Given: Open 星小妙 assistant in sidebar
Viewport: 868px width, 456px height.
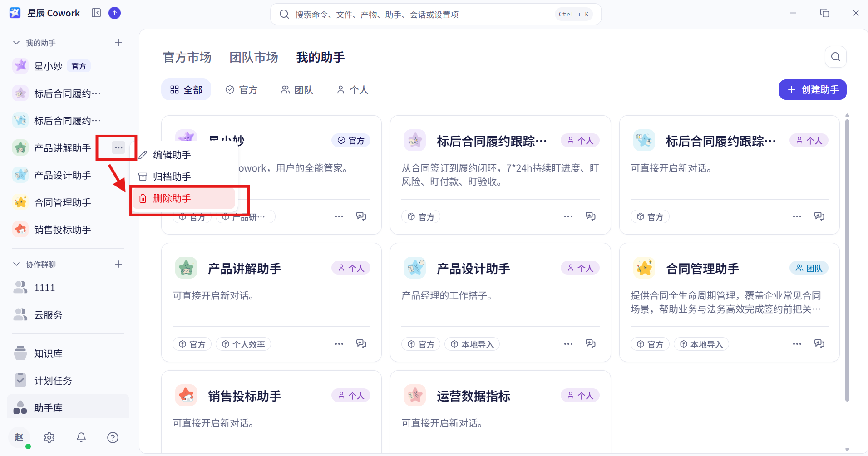Looking at the screenshot, I should coord(68,66).
